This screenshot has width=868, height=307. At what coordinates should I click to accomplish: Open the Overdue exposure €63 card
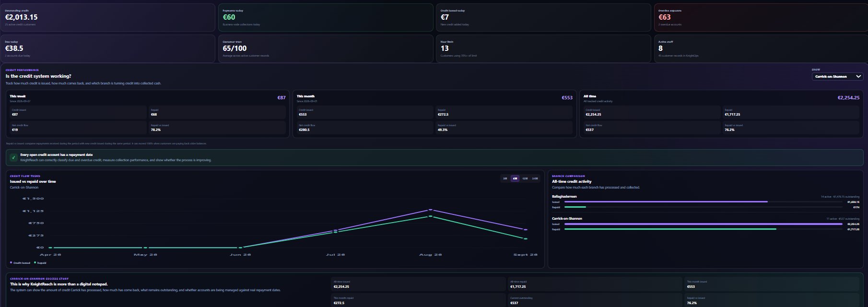tap(761, 18)
